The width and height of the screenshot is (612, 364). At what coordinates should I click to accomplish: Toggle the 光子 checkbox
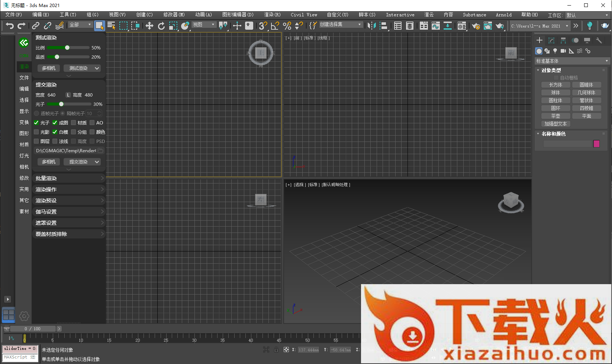tap(36, 123)
